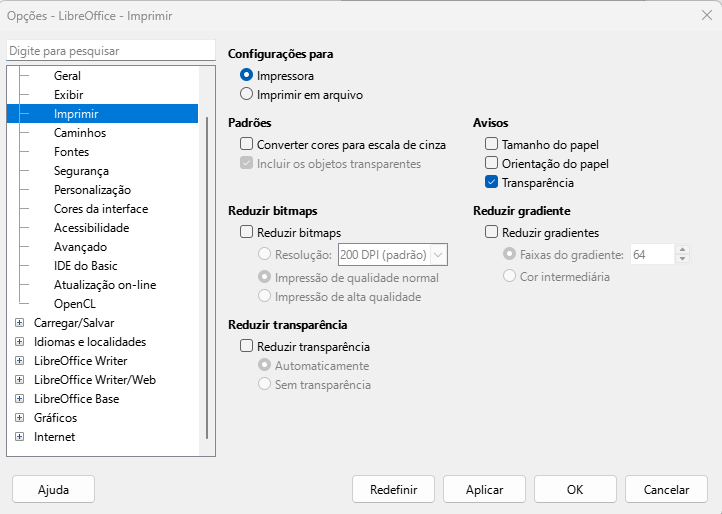
Task: Click the Cancelar button
Action: pyautogui.click(x=666, y=489)
